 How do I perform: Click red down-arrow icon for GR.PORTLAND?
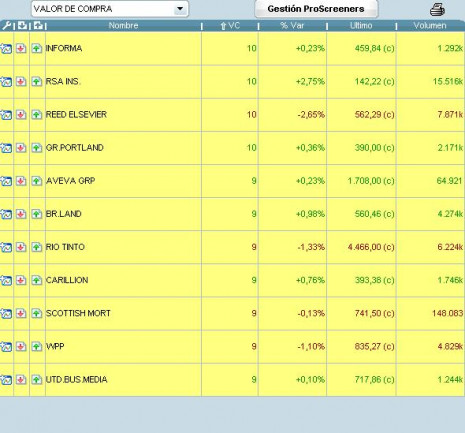click(21, 148)
